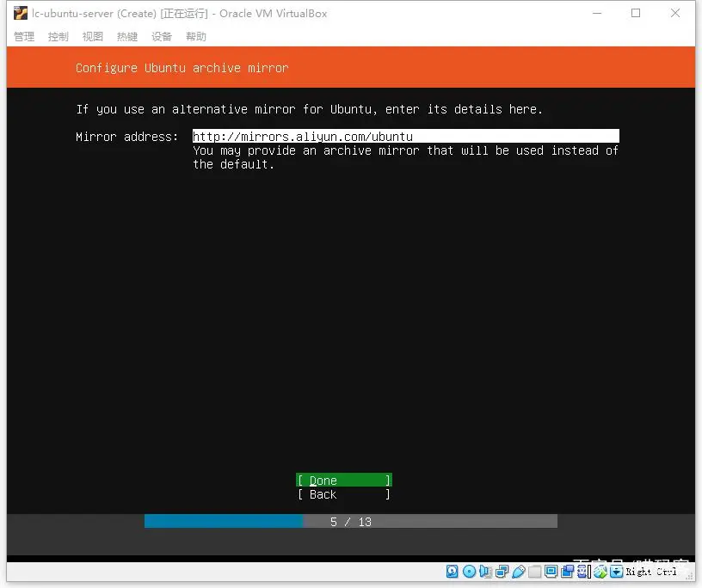Click the VirtualBox window title icon
Image resolution: width=702 pixels, height=588 pixels.
pyautogui.click(x=20, y=14)
